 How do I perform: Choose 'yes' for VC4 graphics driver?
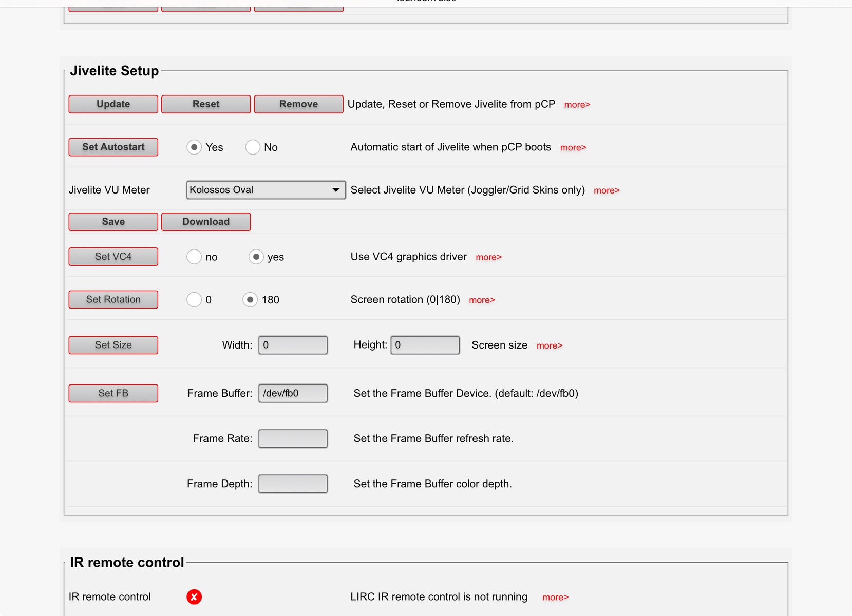coord(256,257)
